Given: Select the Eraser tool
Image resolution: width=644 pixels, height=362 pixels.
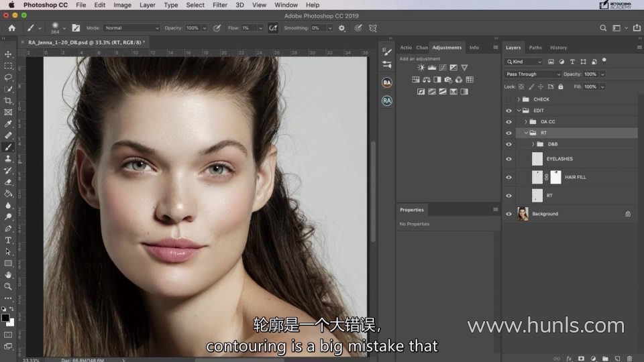Looking at the screenshot, I should point(8,182).
